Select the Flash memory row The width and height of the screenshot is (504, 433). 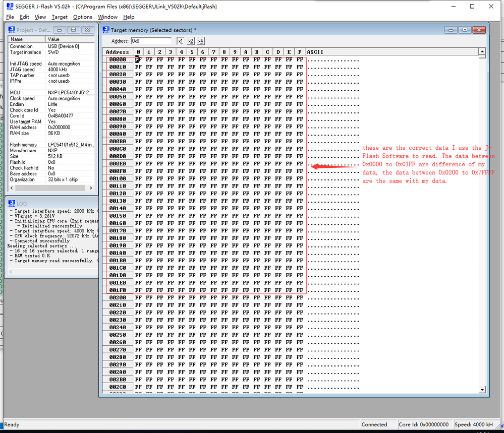point(51,145)
